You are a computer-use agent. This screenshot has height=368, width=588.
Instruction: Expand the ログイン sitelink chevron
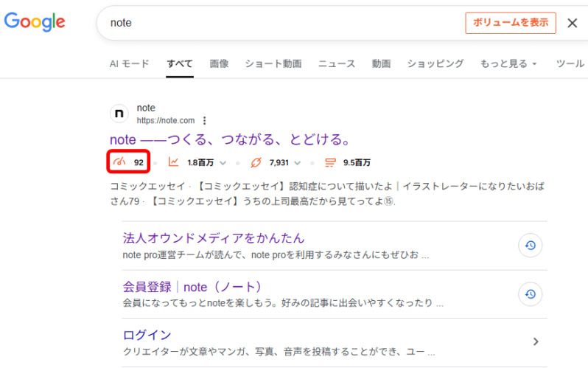point(536,341)
